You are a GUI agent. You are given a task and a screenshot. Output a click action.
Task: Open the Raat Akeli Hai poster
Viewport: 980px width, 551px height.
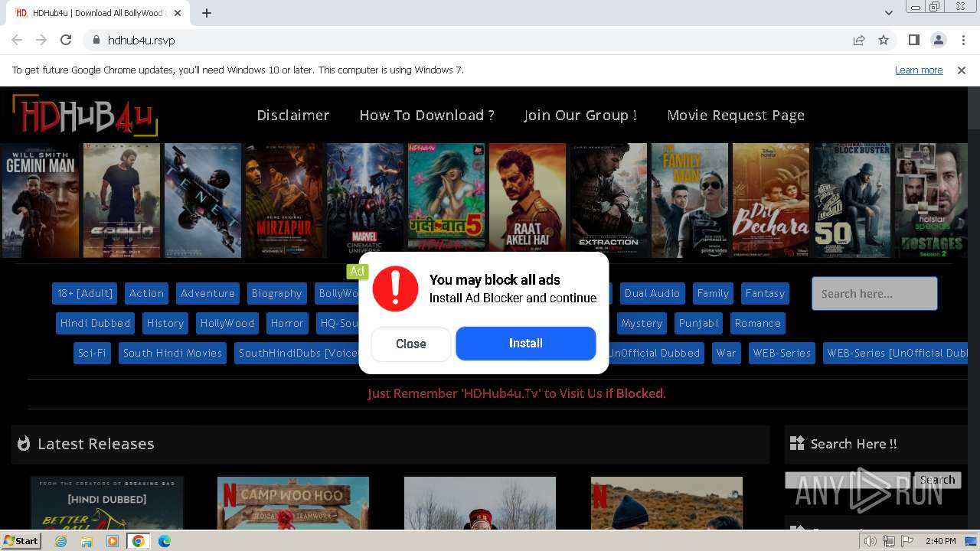[528, 201]
